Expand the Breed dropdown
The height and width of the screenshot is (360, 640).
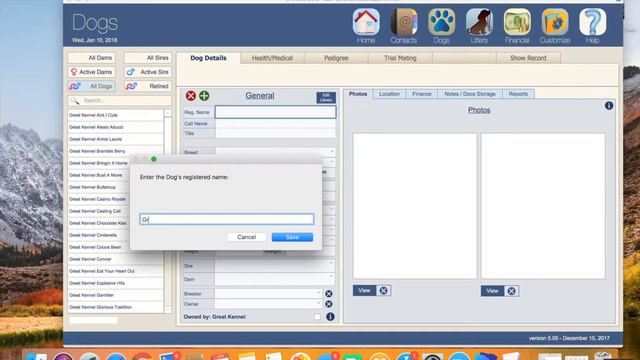tap(331, 151)
